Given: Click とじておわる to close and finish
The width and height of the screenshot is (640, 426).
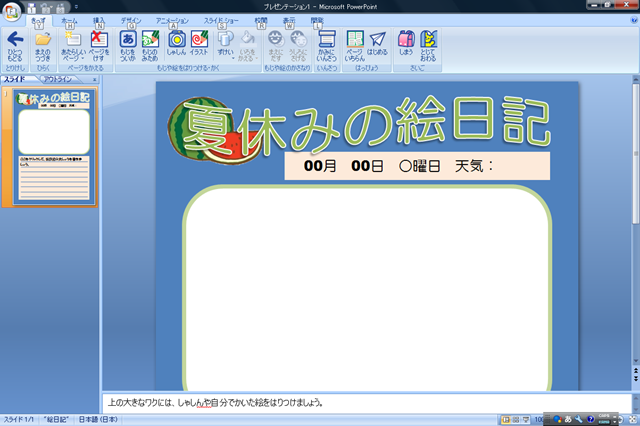Looking at the screenshot, I should (x=428, y=46).
